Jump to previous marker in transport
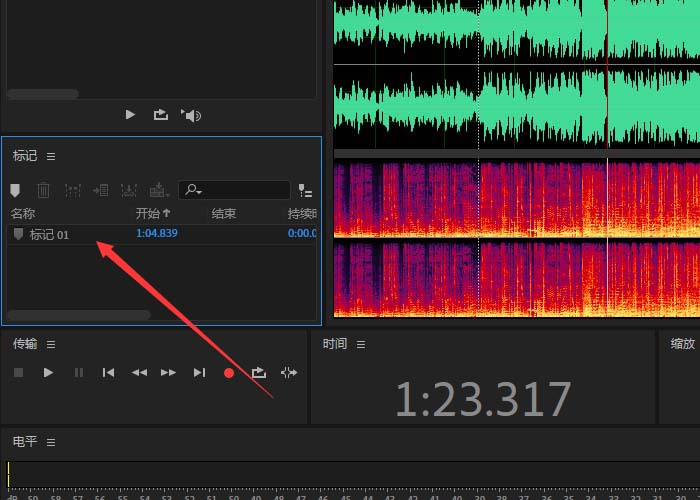This screenshot has height=500, width=700. (x=108, y=372)
